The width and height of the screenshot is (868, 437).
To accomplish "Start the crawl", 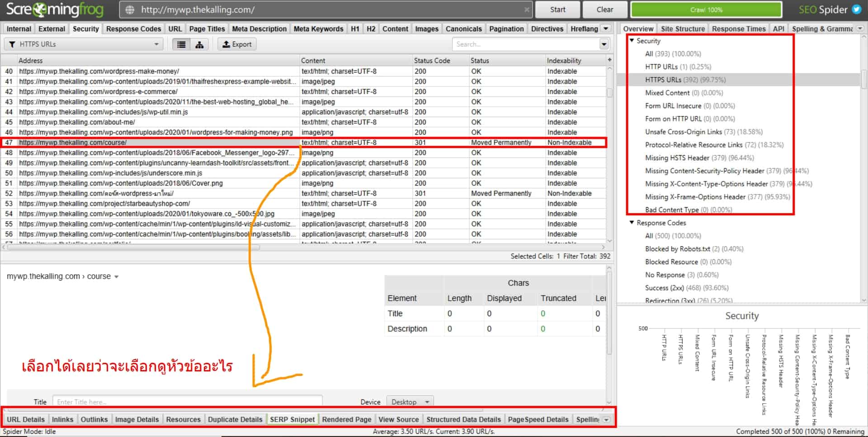I will (557, 9).
